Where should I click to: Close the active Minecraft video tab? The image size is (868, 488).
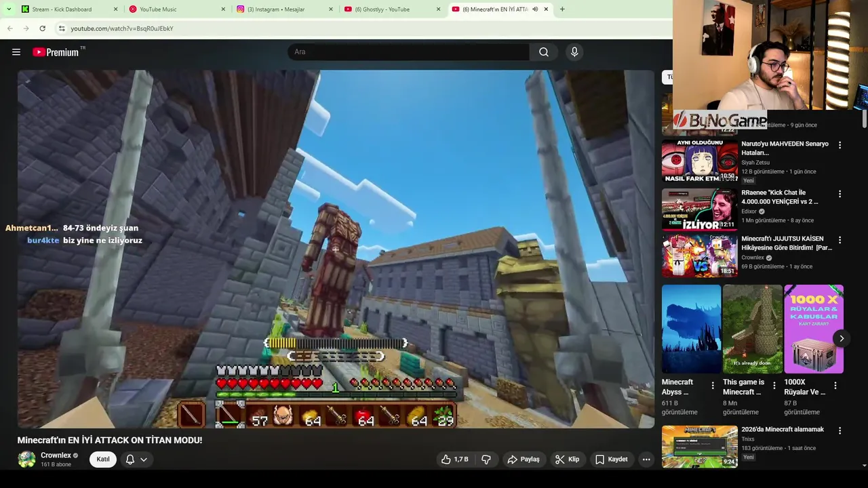546,9
